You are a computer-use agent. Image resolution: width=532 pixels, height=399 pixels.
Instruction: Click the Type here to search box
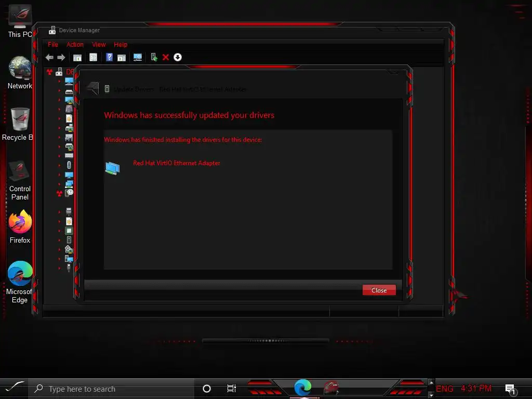(x=111, y=389)
